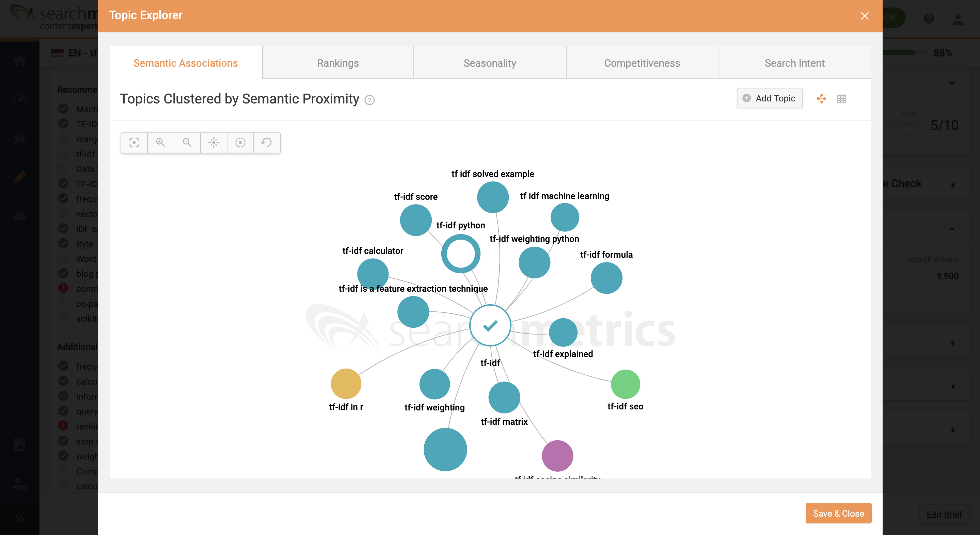Click the Save & Close button
The height and width of the screenshot is (535, 980).
click(x=838, y=513)
